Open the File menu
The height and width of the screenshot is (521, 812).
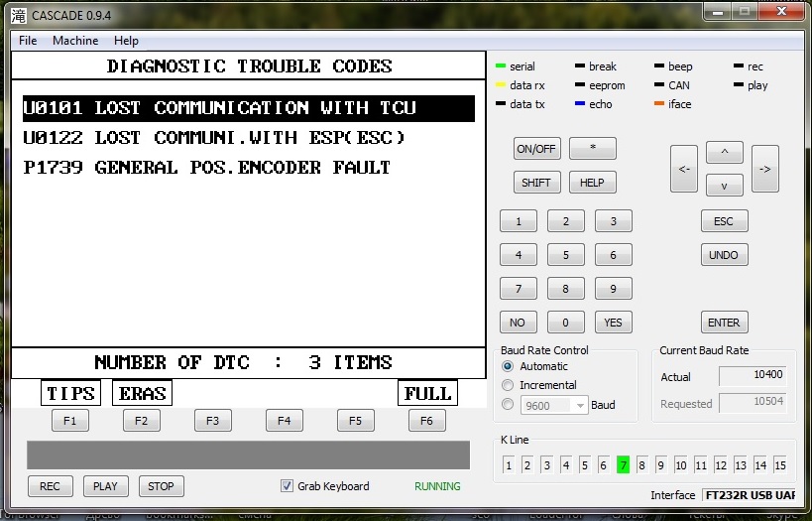28,41
